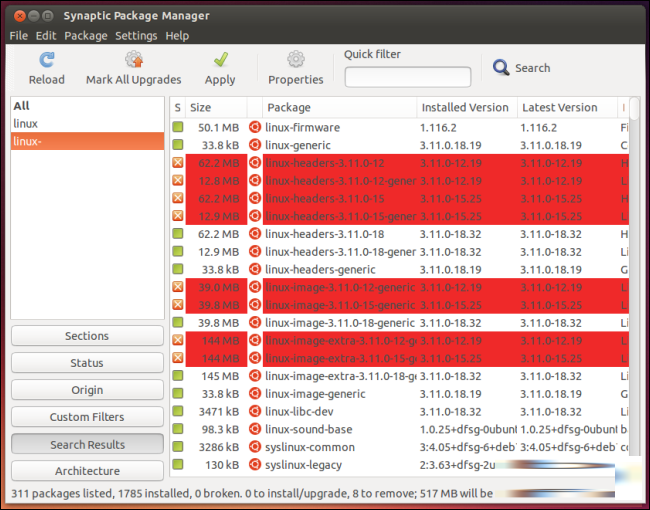Click Ubuntu logo icon beside linux-firmware
Image resolution: width=650 pixels, height=510 pixels.
click(255, 127)
